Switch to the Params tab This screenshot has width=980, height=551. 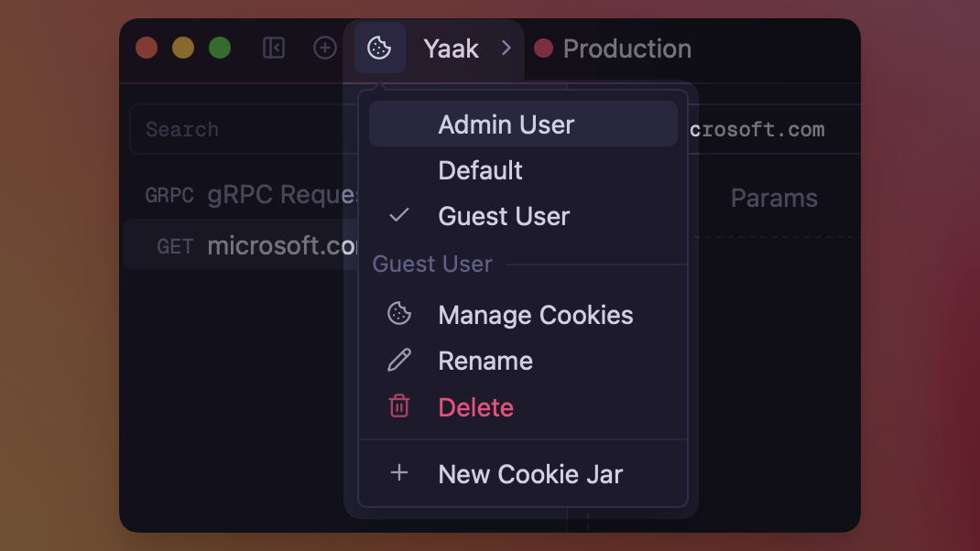coord(774,199)
